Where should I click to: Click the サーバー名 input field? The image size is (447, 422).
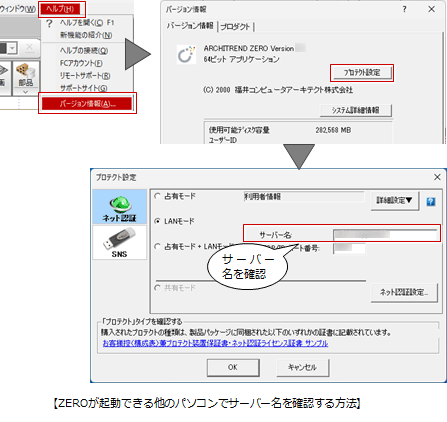385,235
